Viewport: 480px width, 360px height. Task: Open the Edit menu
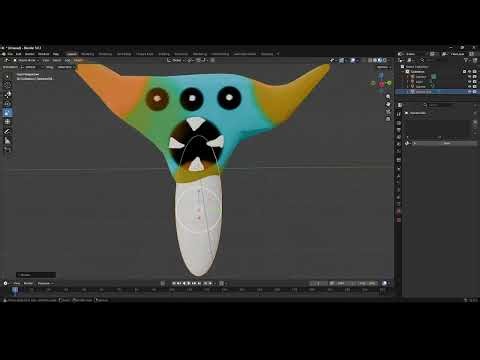pos(19,54)
